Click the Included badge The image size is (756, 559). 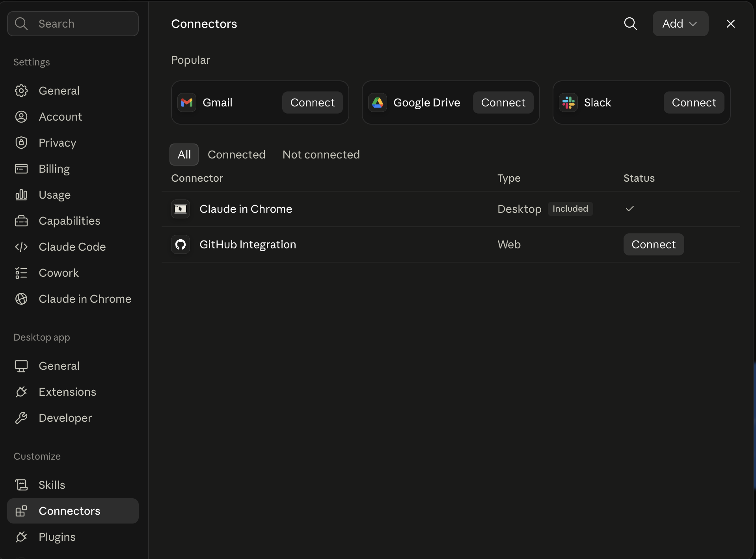(570, 209)
